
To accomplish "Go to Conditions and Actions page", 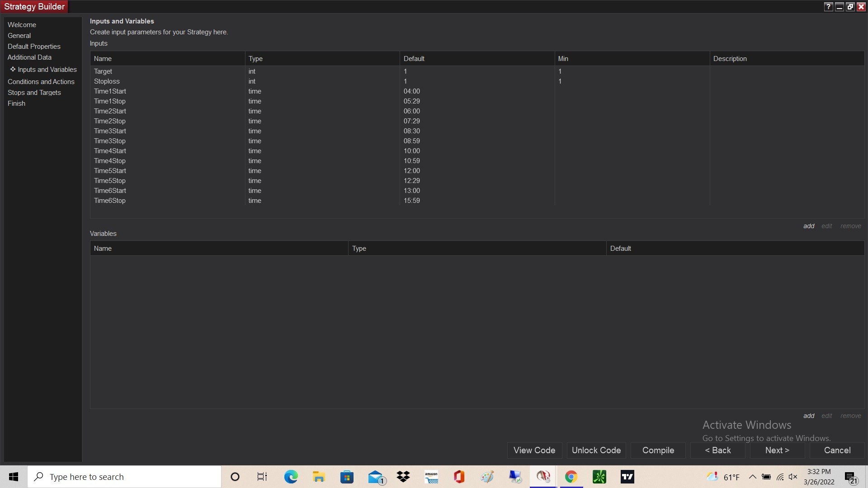I will [41, 82].
